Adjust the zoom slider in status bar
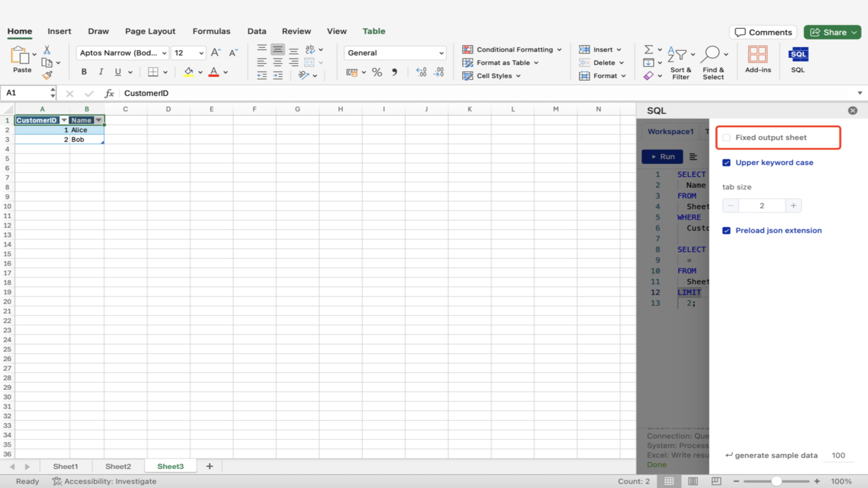 (776, 482)
